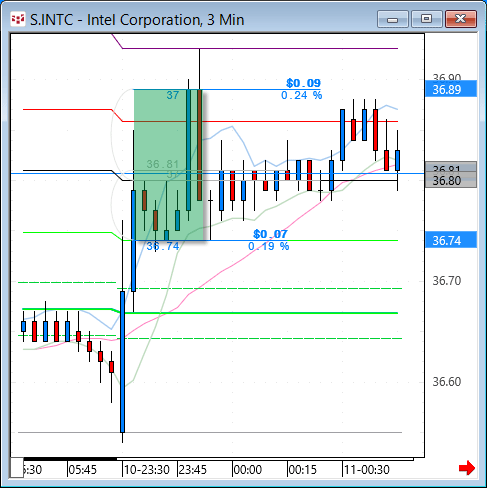487x488 pixels.
Task: Click the 36.74 label under green box
Action: 163,246
